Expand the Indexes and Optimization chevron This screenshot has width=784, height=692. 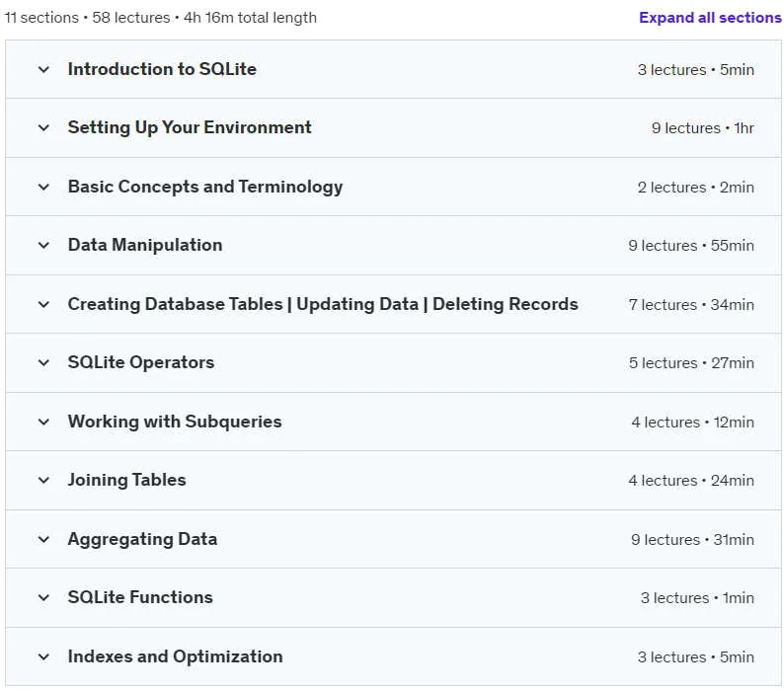point(44,656)
